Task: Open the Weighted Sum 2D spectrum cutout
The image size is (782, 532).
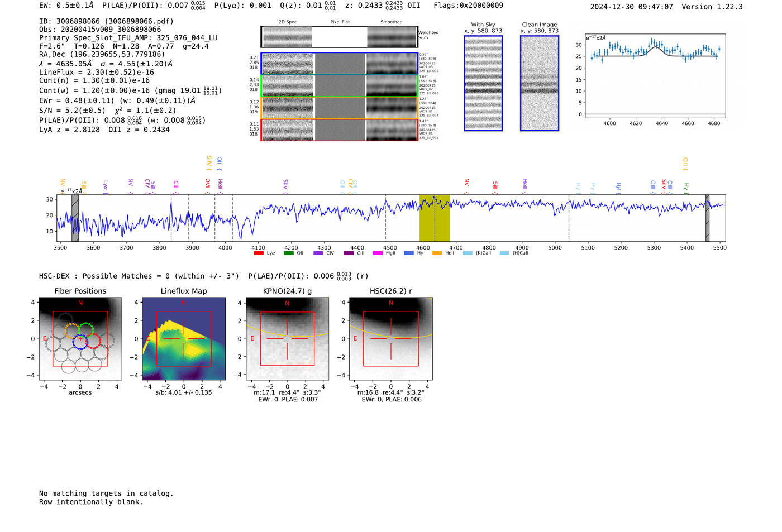Action: (339, 37)
